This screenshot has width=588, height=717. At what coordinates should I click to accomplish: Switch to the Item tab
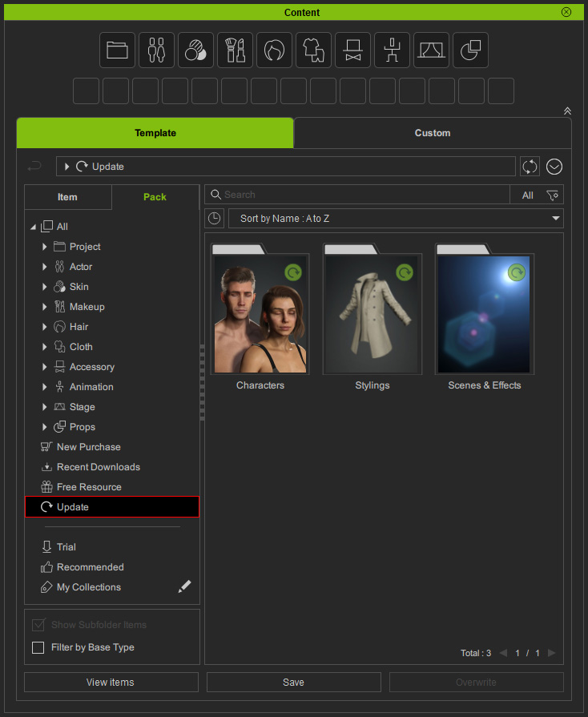[x=67, y=197]
